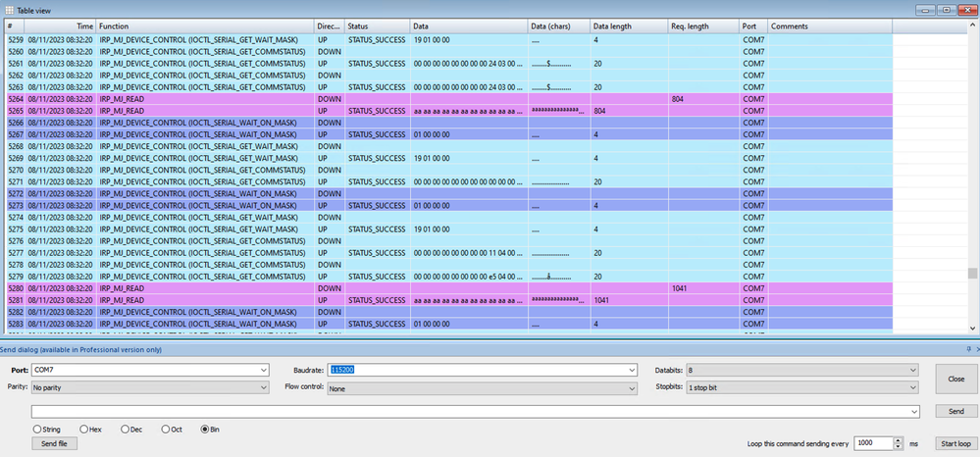Screen dimensions: 980x457
Task: Select row 5264 IRP_MJ_READ entry
Action: coord(196,99)
